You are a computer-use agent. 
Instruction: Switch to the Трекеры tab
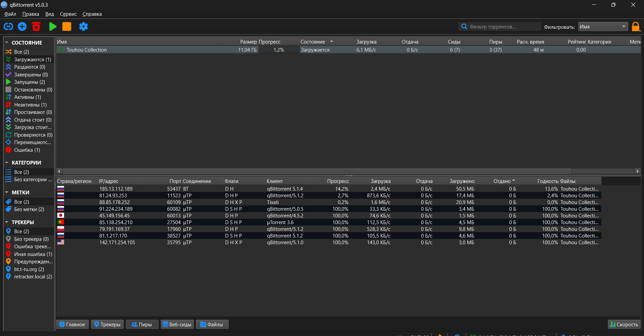pos(107,324)
